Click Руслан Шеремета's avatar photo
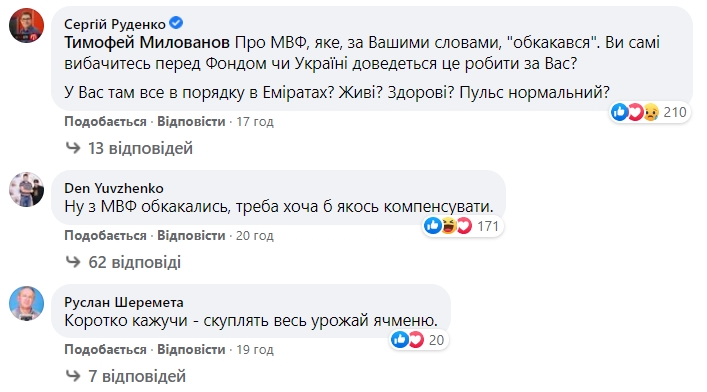Image resolution: width=707 pixels, height=392 pixels. 27,303
